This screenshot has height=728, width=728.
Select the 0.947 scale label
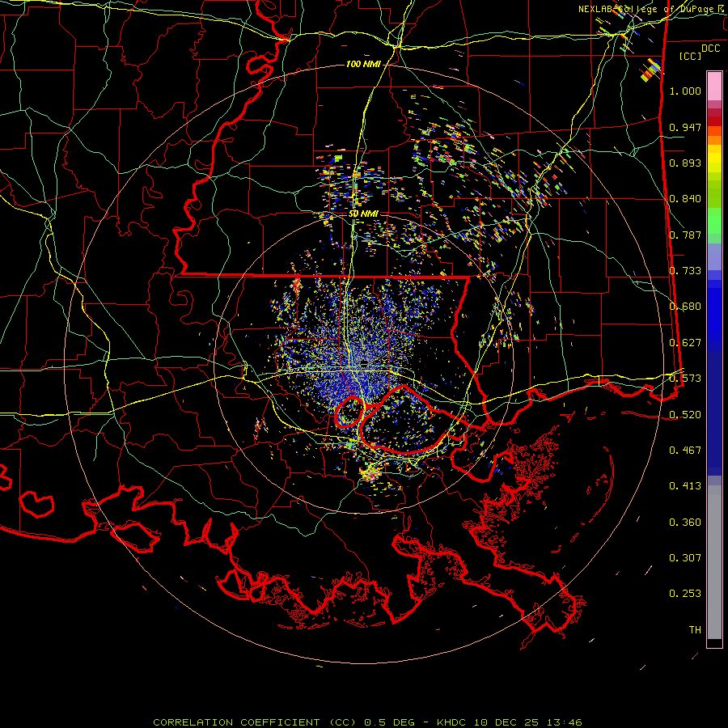(x=685, y=127)
